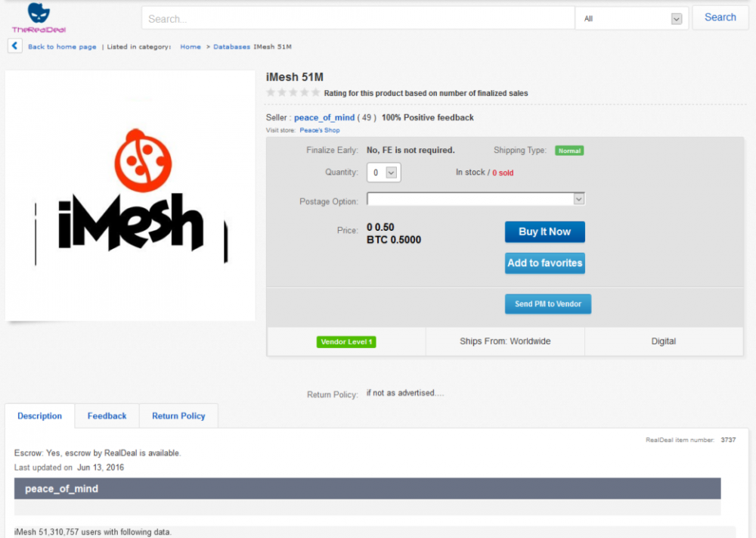
Task: Click the star rating icons
Action: [293, 92]
